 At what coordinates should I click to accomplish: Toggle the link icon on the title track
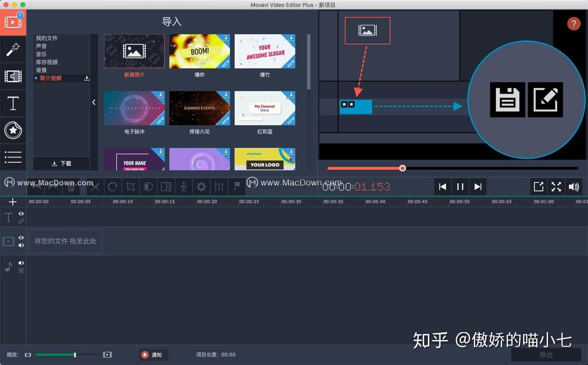pos(21,221)
